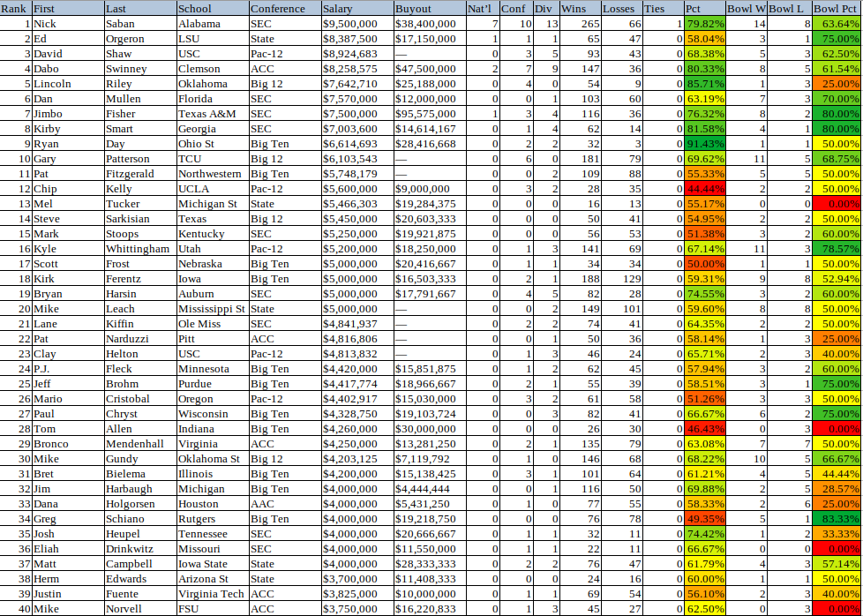Click the "TCU" school cell
863x616 pixels.
[213, 159]
